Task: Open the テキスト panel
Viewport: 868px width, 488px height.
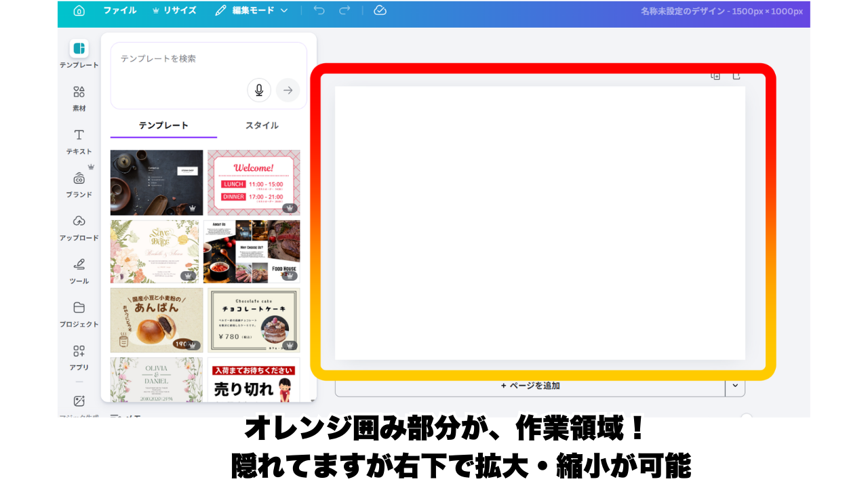Action: 79,141
